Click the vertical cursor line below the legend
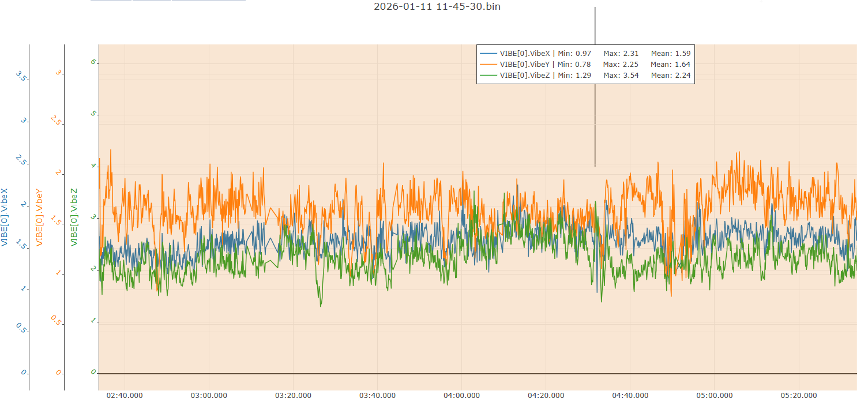868x402 pixels. click(595, 126)
